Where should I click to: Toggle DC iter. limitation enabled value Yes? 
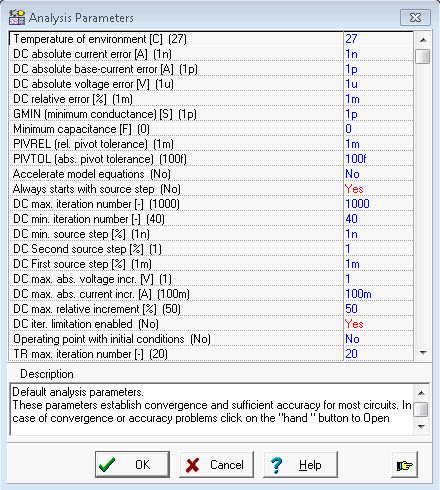pos(378,324)
